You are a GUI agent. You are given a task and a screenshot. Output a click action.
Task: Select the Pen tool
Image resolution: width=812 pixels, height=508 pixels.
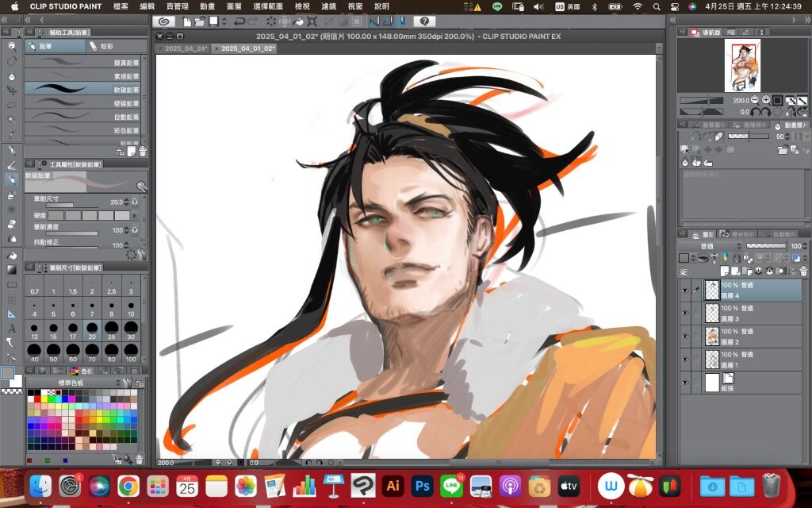tap(11, 150)
